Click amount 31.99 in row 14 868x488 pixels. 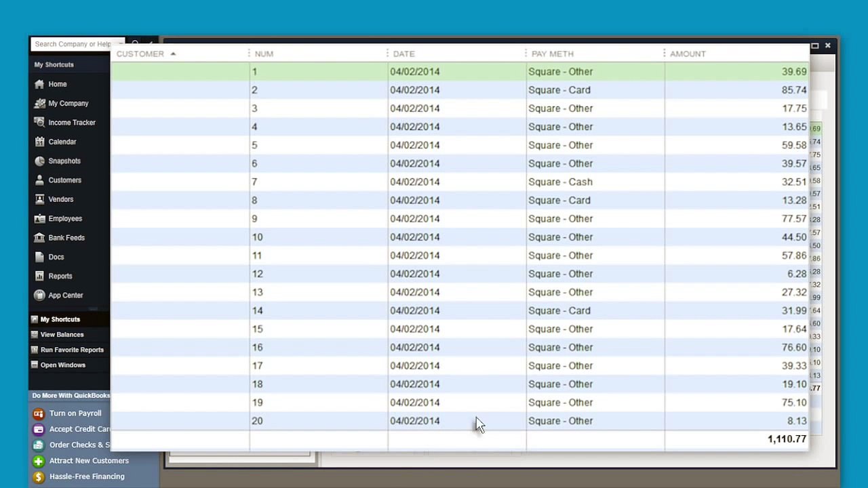(793, 310)
